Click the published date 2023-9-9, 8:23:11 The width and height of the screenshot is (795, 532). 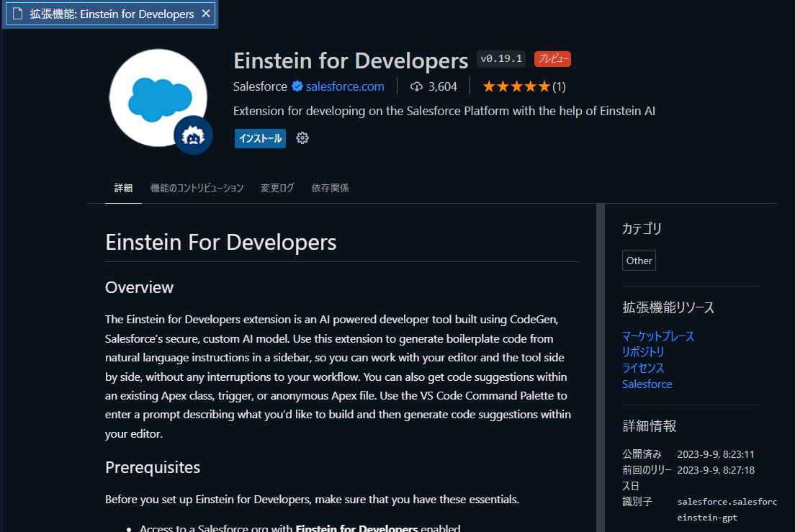pyautogui.click(x=715, y=454)
